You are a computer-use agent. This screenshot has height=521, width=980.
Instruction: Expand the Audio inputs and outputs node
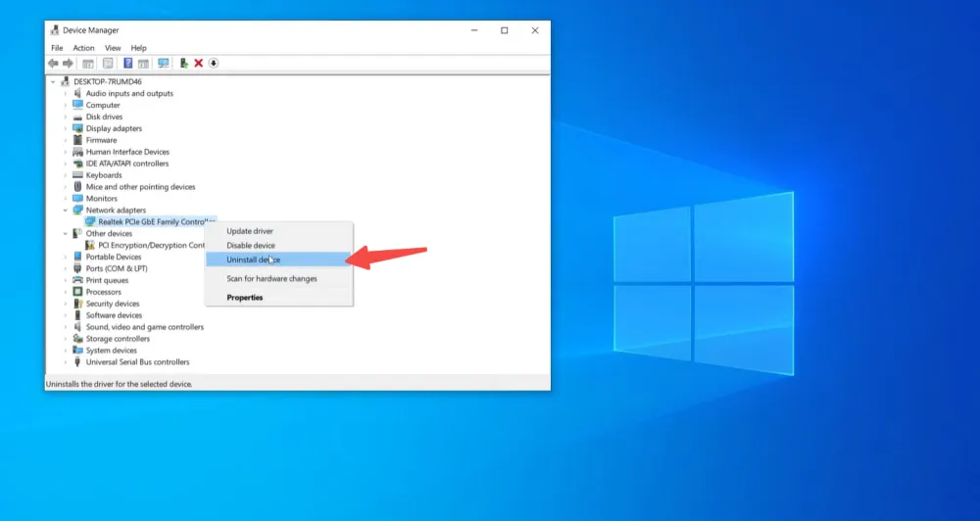pos(65,93)
